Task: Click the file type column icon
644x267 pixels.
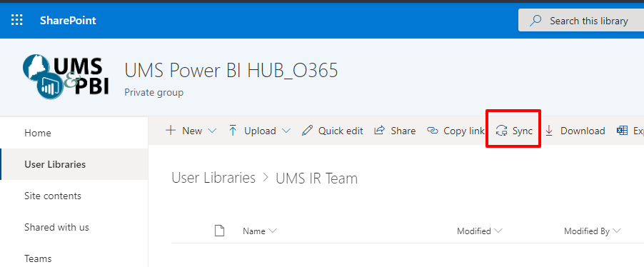Action: [220, 231]
